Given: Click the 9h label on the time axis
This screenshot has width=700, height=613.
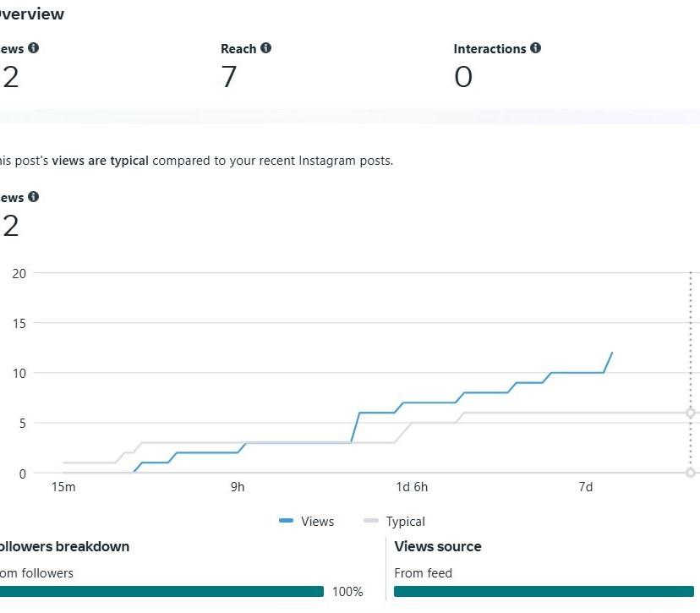Looking at the screenshot, I should 238,487.
